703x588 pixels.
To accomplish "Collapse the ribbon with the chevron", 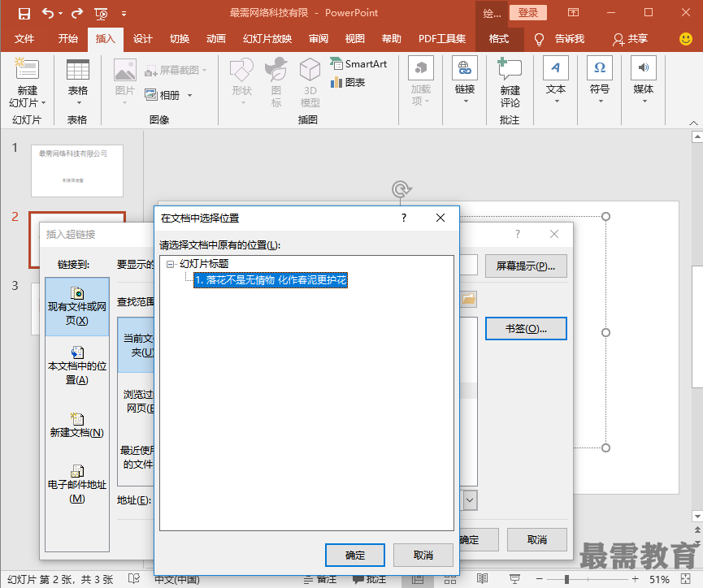I will click(x=693, y=123).
